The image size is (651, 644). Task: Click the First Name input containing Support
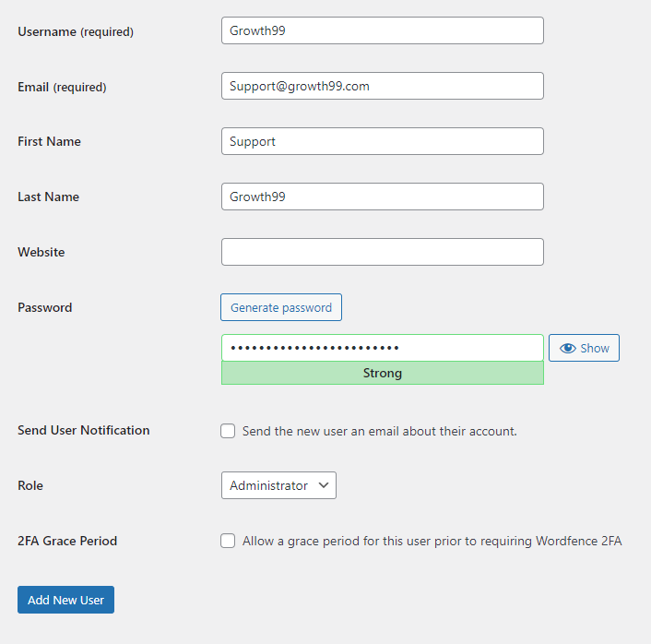click(382, 141)
